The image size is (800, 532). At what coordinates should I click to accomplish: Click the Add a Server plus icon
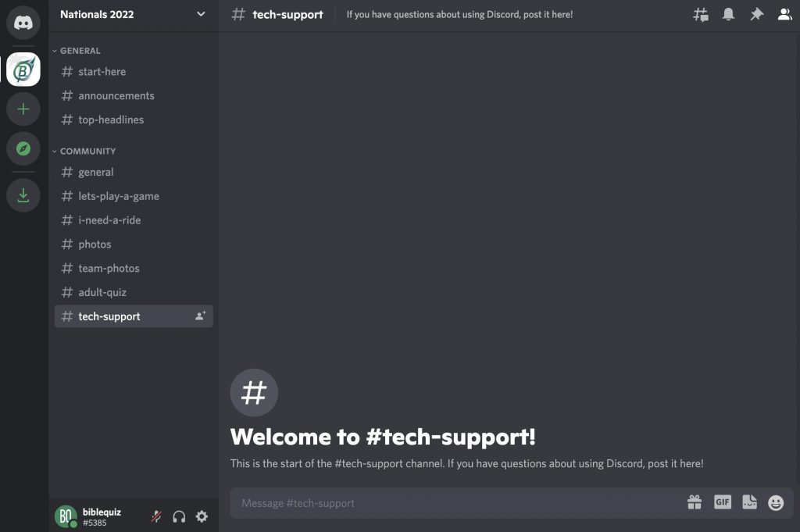[x=23, y=109]
